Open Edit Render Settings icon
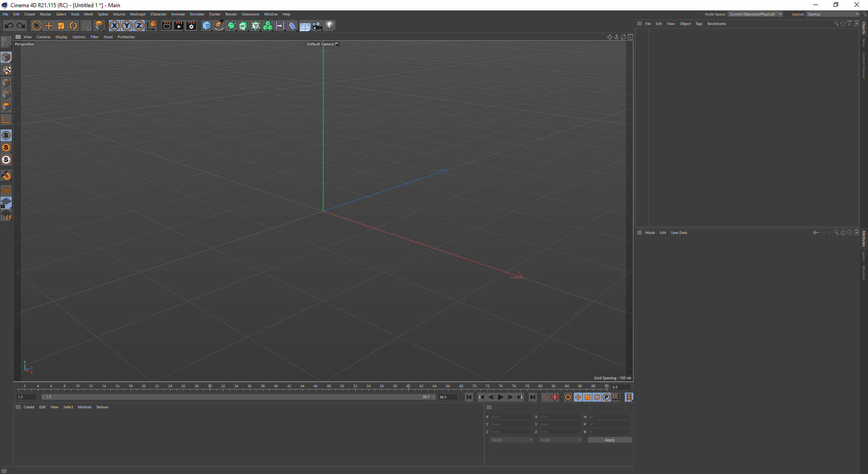This screenshot has width=868, height=474. click(x=191, y=26)
